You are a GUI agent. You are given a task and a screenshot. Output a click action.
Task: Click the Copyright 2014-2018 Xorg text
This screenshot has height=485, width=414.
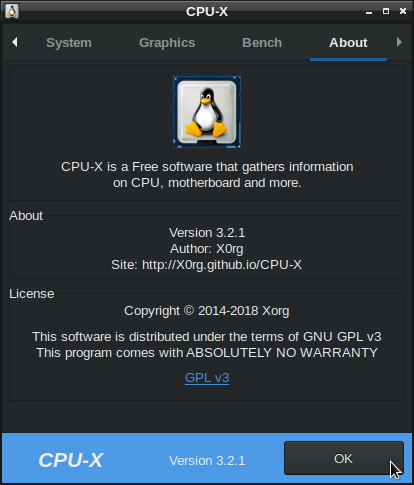click(207, 311)
